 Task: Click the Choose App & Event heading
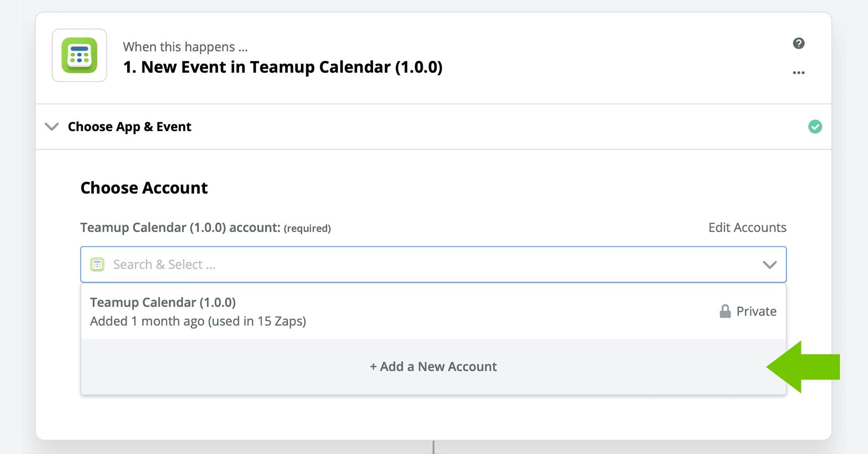pyautogui.click(x=130, y=127)
